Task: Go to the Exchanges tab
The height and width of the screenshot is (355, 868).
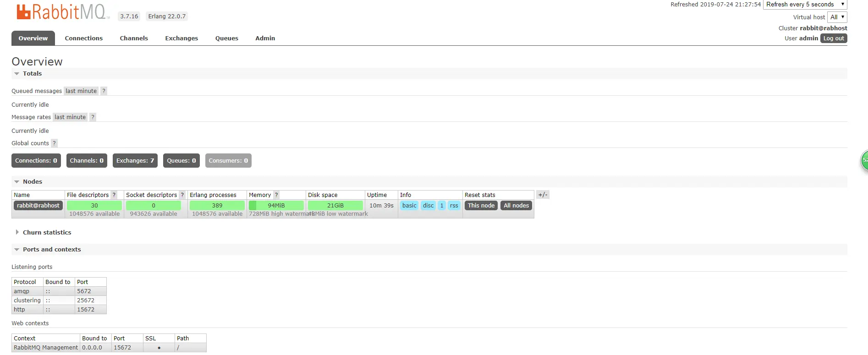Action: coord(181,38)
